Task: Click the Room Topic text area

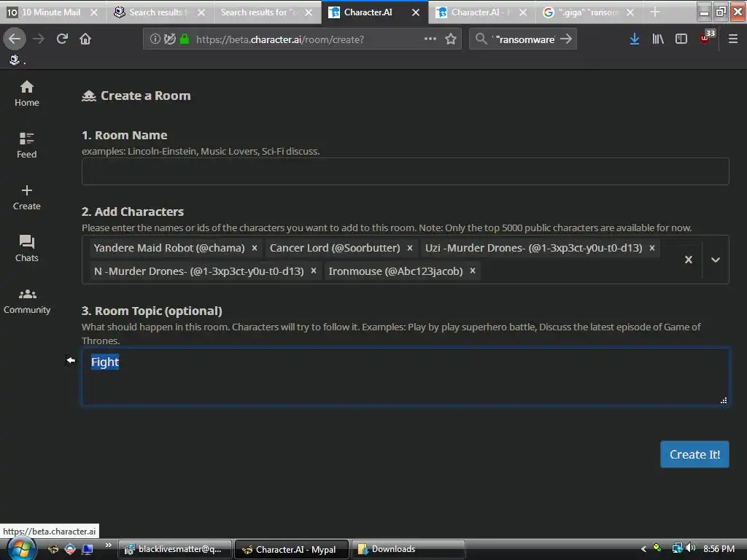Action: (x=405, y=376)
